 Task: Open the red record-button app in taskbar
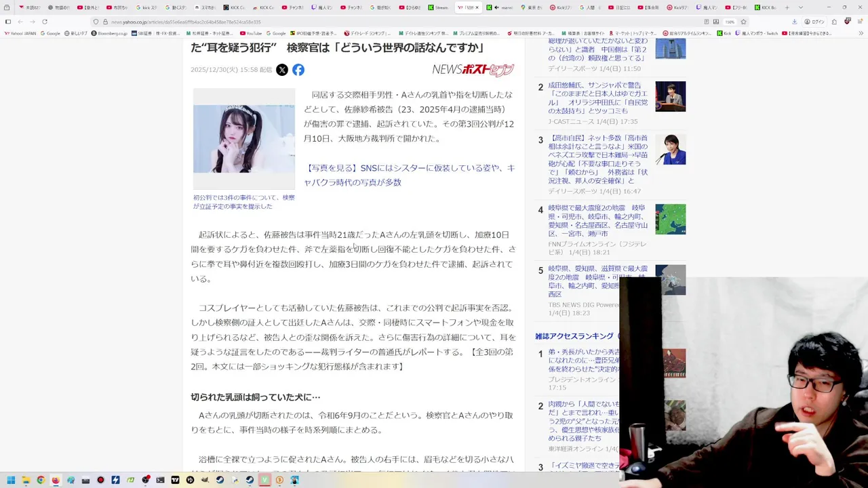(x=100, y=480)
